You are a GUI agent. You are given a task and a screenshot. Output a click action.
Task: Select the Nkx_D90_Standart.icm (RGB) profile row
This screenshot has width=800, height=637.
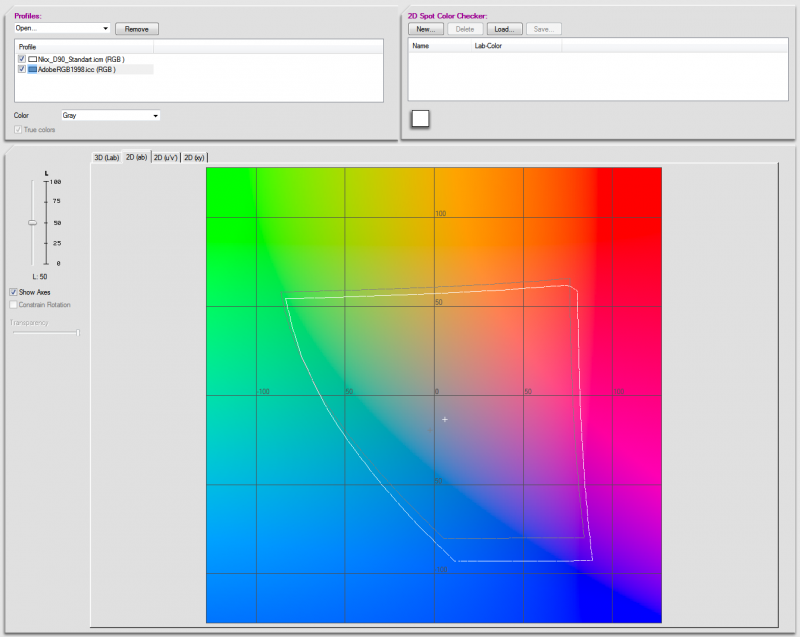click(85, 59)
